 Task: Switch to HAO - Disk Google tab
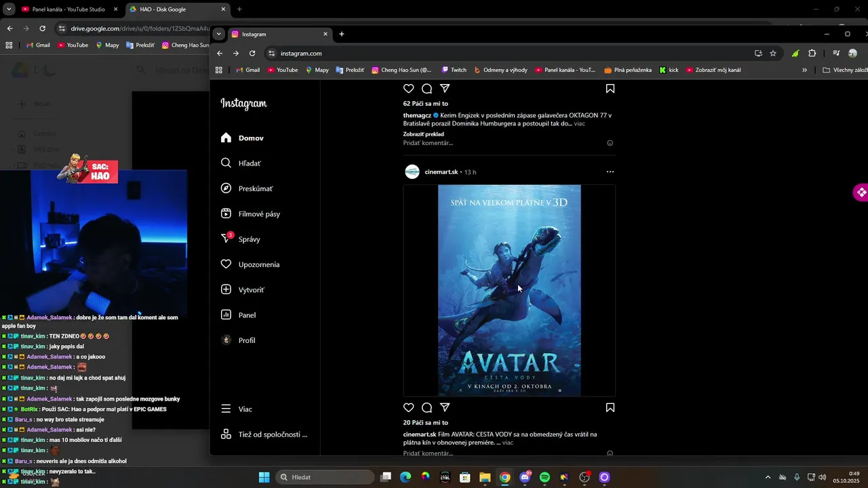point(177,9)
